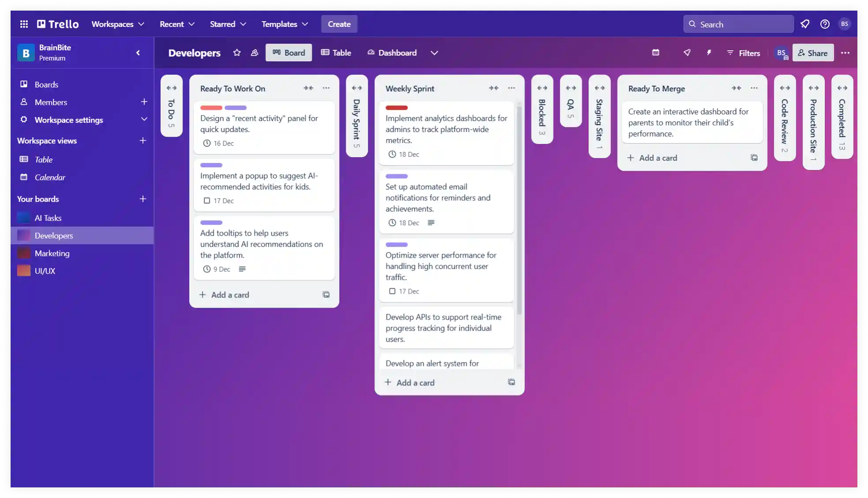Open the rocket power-ups icon
868x498 pixels.
(687, 53)
